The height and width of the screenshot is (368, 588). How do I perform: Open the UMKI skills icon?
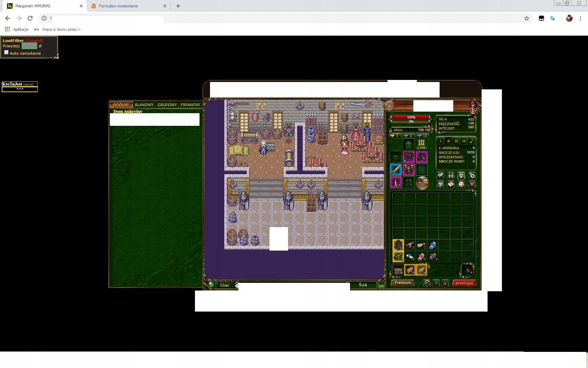coord(421,144)
